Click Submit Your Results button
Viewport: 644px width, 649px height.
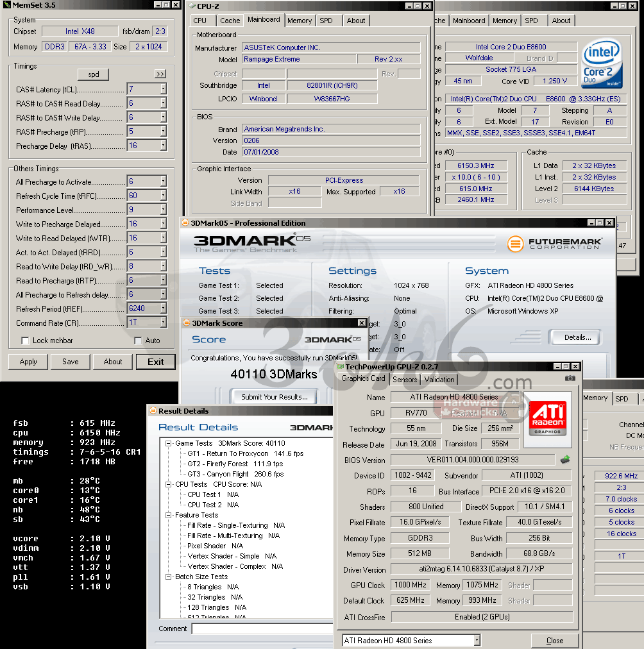tap(275, 396)
